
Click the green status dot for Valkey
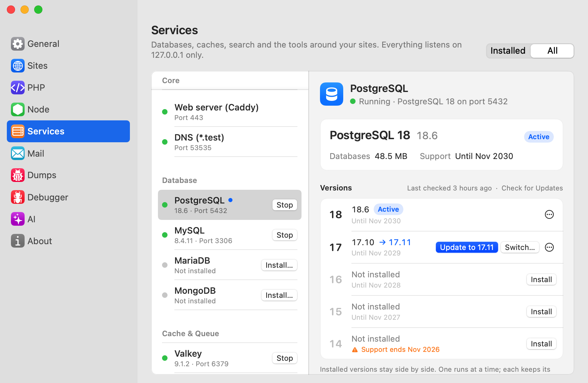(x=165, y=358)
